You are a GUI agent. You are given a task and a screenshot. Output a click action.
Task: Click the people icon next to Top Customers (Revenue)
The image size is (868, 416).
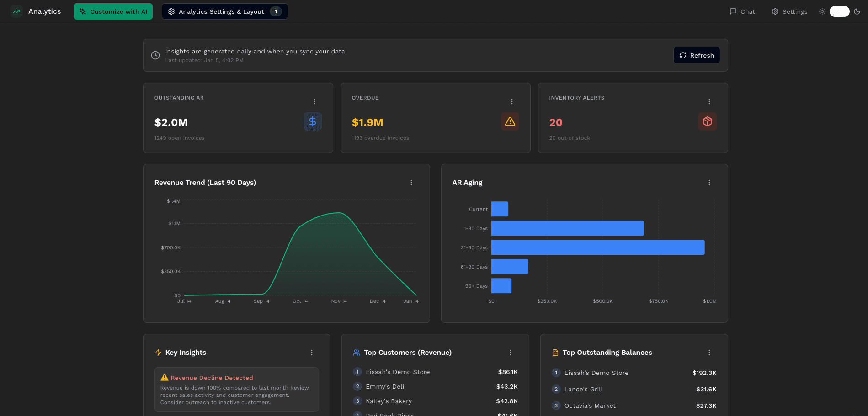356,352
